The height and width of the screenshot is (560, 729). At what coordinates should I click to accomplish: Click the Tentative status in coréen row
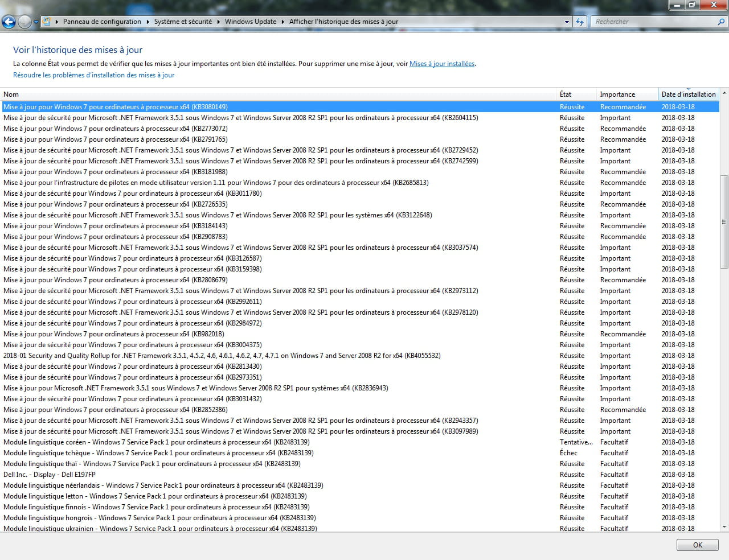576,442
